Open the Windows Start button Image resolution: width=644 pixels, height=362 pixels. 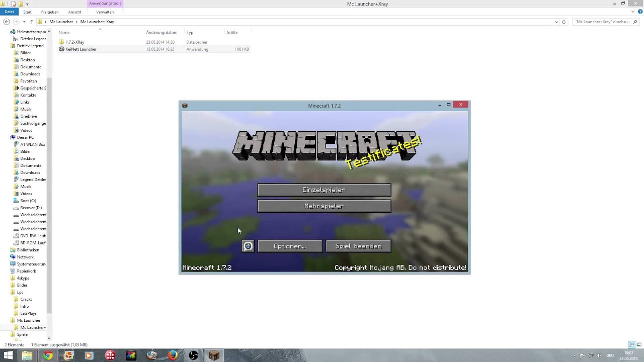tap(8, 355)
